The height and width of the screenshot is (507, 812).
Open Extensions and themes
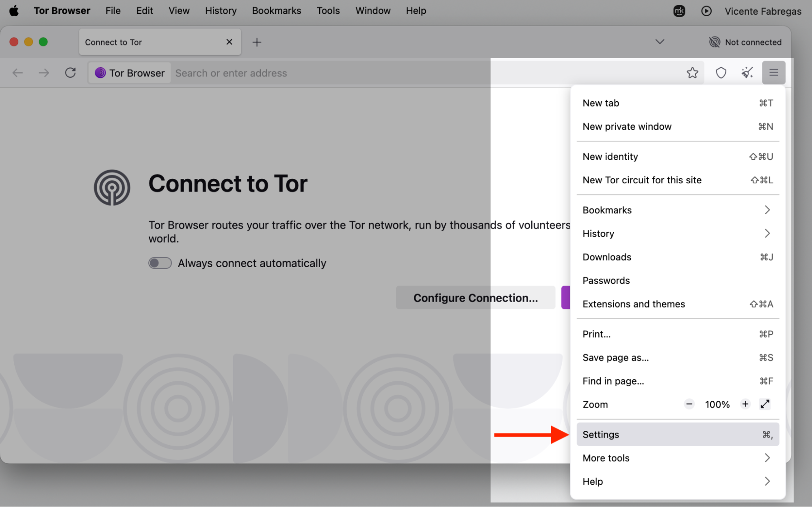678,304
